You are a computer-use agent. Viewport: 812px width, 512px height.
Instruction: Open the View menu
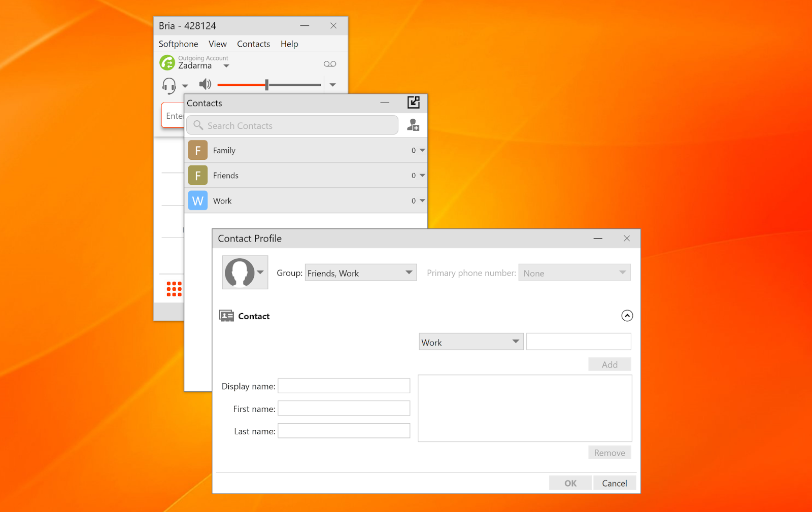click(217, 44)
